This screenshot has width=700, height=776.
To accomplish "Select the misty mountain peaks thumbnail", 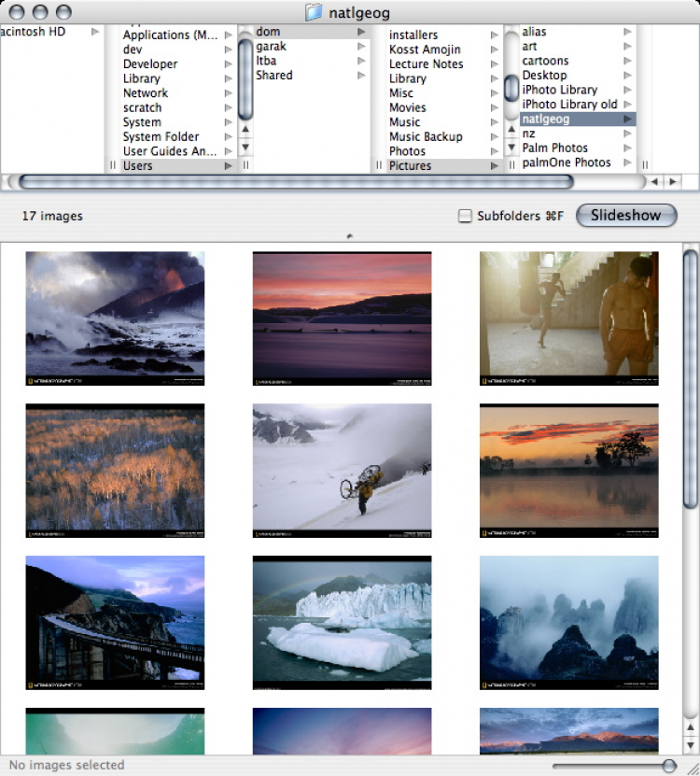I will [569, 623].
